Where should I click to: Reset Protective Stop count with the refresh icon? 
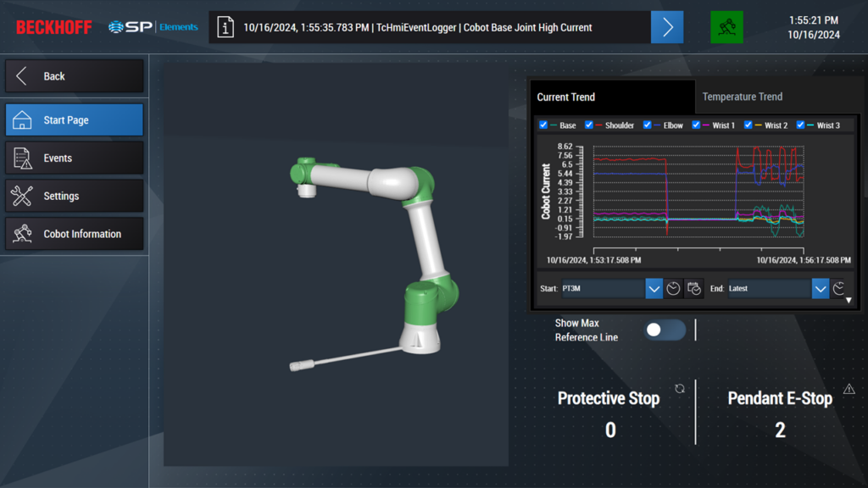pyautogui.click(x=678, y=388)
